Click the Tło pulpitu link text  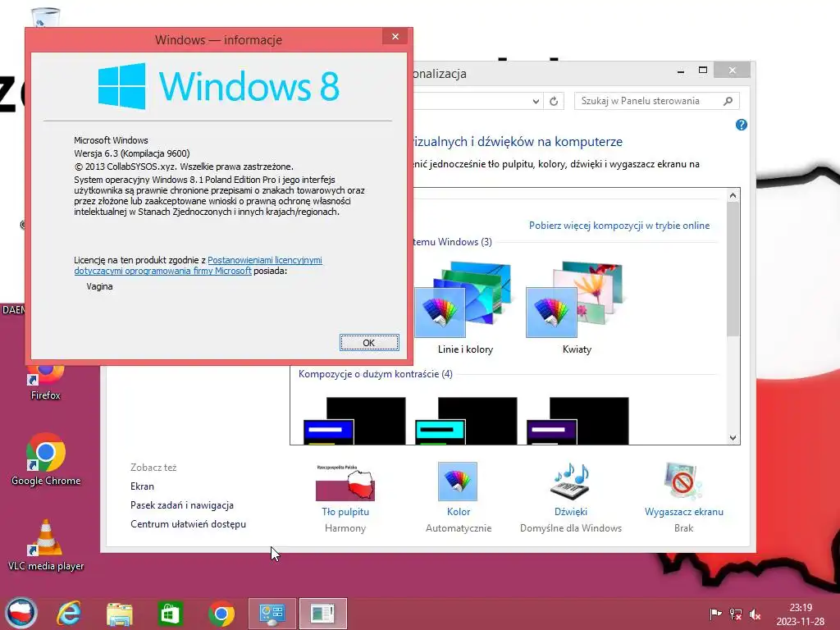[x=345, y=512]
